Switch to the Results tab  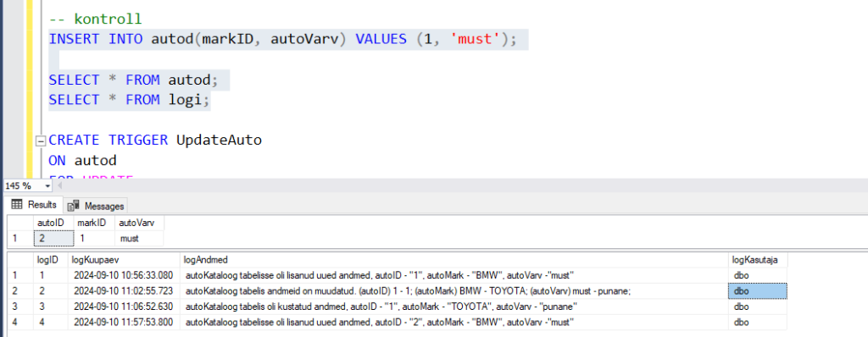pyautogui.click(x=34, y=205)
